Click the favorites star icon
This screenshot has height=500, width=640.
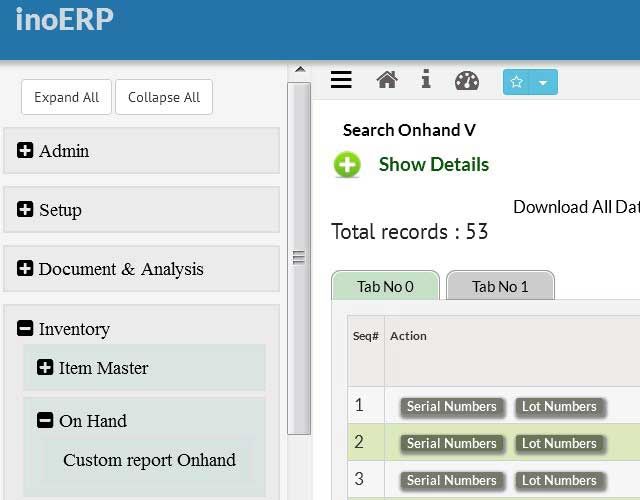point(517,82)
